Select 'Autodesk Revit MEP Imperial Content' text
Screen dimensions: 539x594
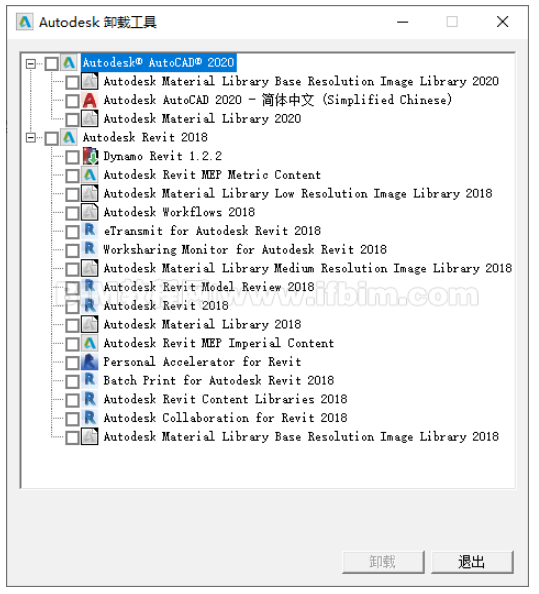coord(219,343)
